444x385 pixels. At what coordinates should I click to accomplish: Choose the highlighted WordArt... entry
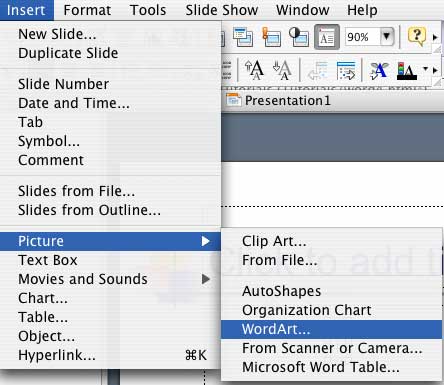tap(332, 329)
